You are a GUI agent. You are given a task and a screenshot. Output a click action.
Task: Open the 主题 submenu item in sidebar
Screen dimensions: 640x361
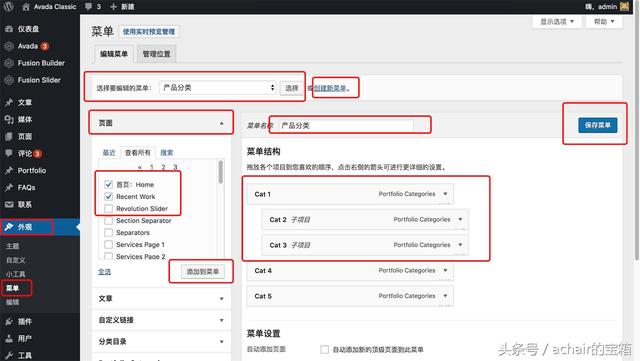(12, 246)
